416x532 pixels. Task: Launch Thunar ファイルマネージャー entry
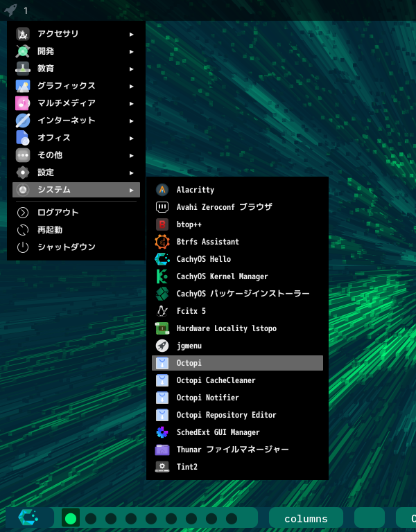click(232, 450)
